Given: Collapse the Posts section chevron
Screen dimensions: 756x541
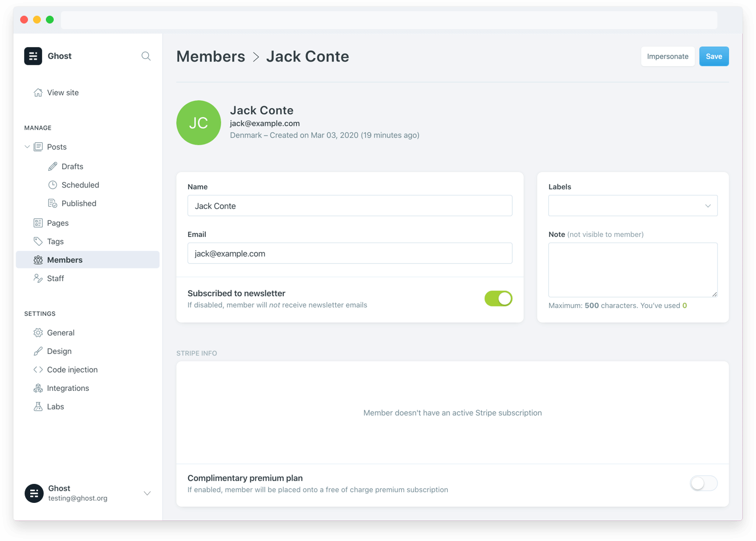Looking at the screenshot, I should pos(27,147).
